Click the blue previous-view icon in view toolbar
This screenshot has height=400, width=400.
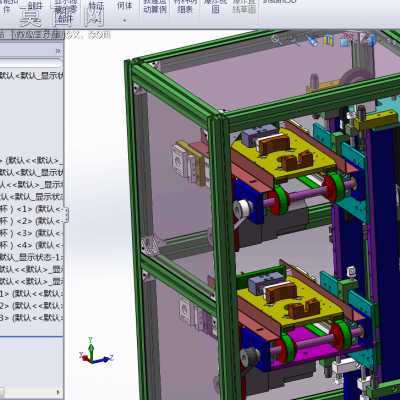(x=312, y=40)
